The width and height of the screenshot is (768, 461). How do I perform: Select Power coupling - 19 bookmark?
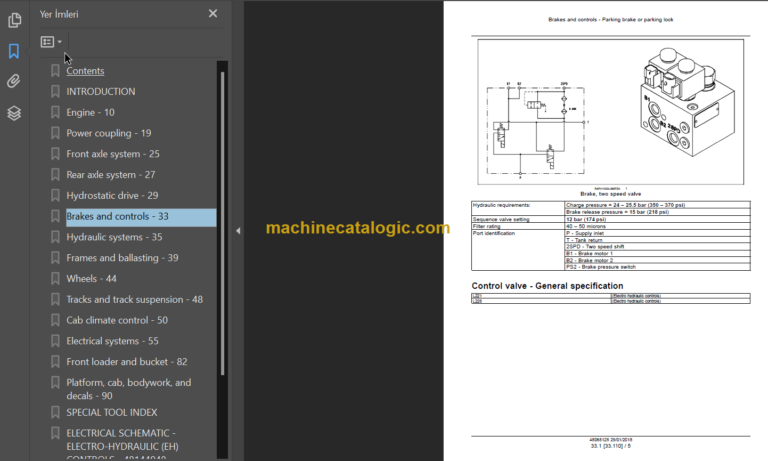point(109,133)
